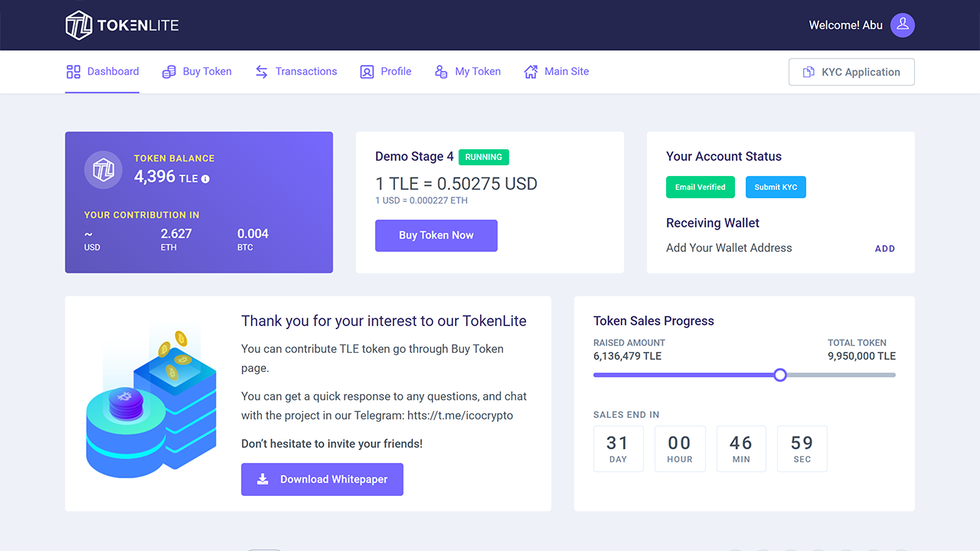
Task: Click ADD to add your wallet address
Action: [x=884, y=248]
